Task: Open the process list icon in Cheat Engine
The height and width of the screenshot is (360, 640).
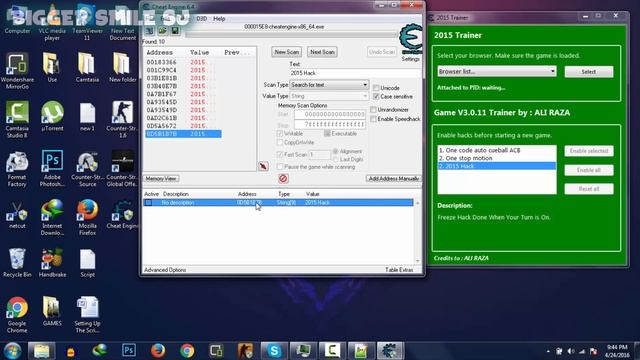Action: pos(149,31)
